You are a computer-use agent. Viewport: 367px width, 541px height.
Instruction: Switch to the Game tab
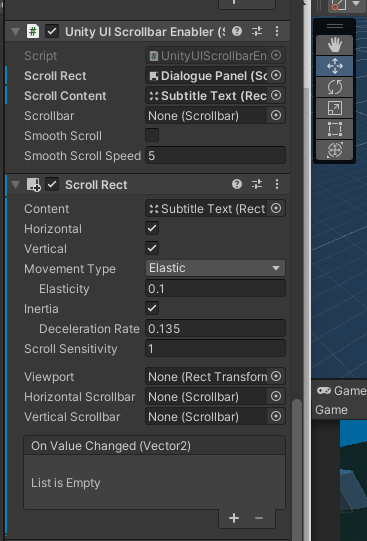[341, 391]
